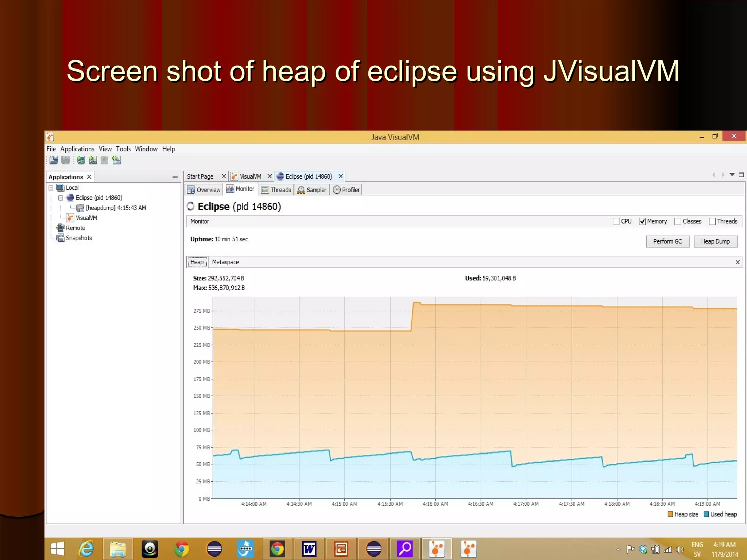Select the Snapshots tree item label
Screen dimensions: 747x560
pyautogui.click(x=79, y=238)
